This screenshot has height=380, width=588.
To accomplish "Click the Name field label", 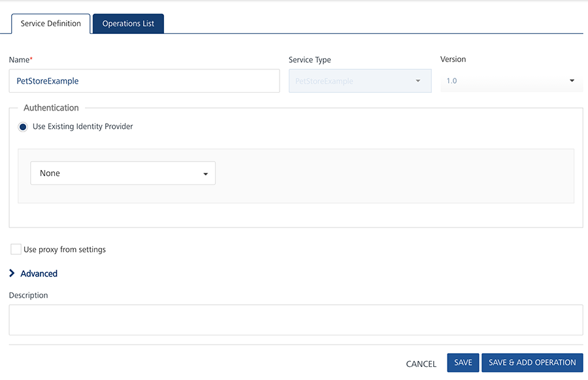I will (x=19, y=60).
